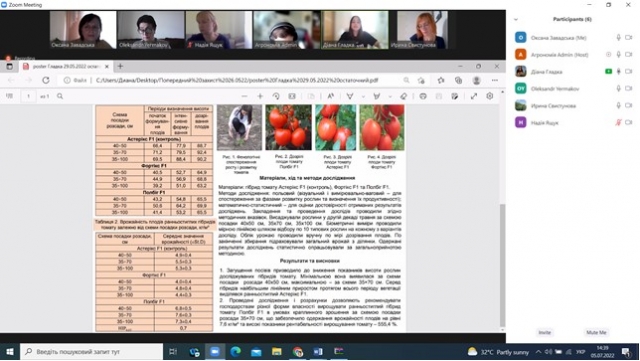Click microphone icon for Агрономія Admin (Host)
Image resolution: width=640 pixels, height=361 pixels.
click(618, 54)
